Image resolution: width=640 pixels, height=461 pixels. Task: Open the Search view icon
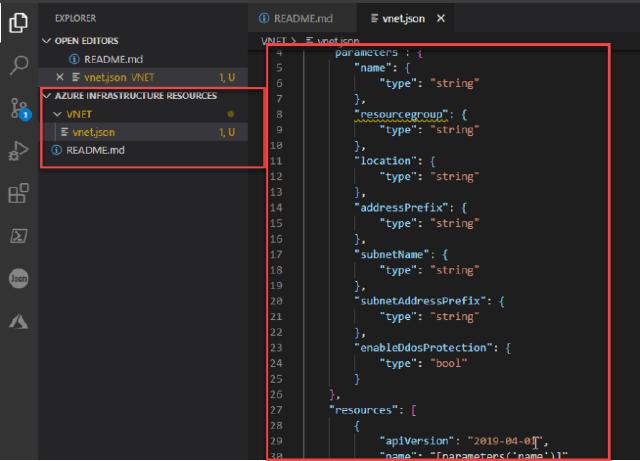(18, 66)
